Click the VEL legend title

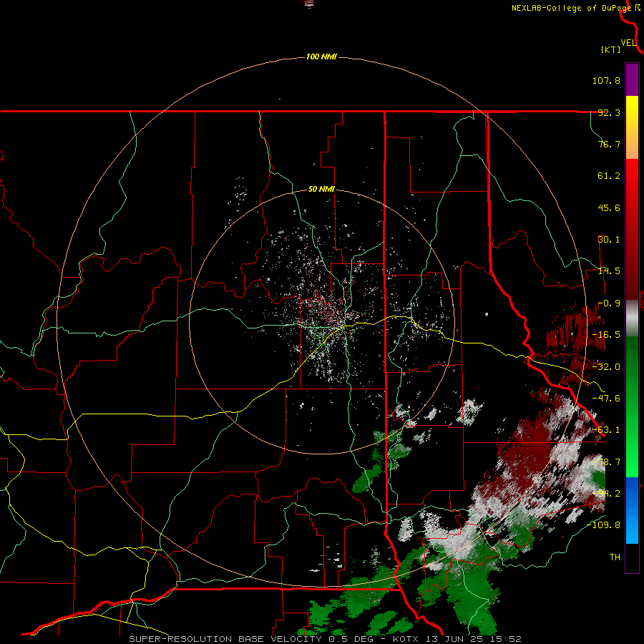pyautogui.click(x=628, y=43)
